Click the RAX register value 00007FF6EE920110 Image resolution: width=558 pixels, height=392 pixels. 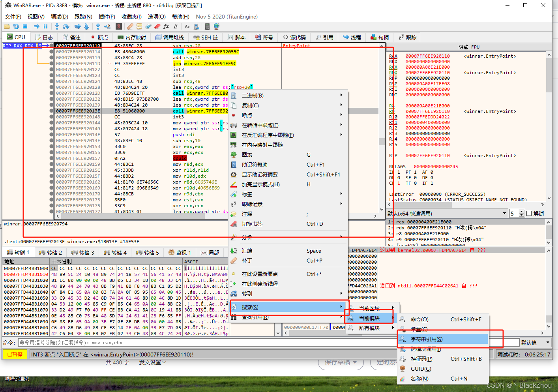pos(427,56)
